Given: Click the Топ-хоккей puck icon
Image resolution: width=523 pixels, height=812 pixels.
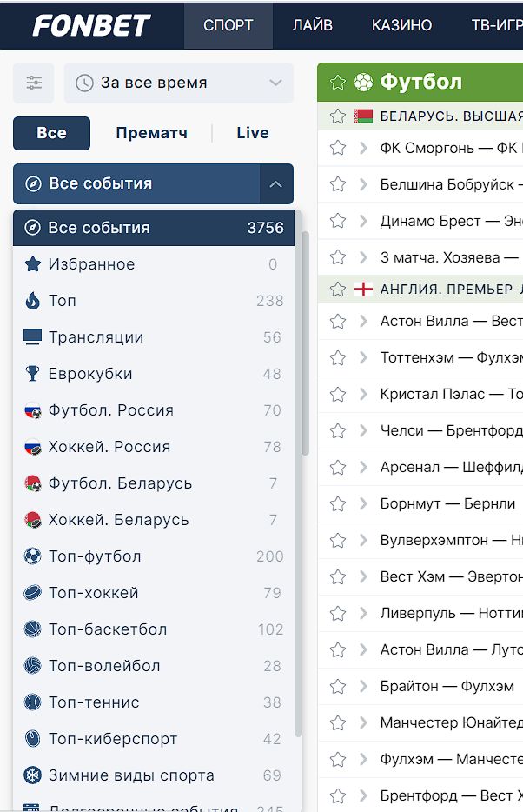Looking at the screenshot, I should click(33, 592).
